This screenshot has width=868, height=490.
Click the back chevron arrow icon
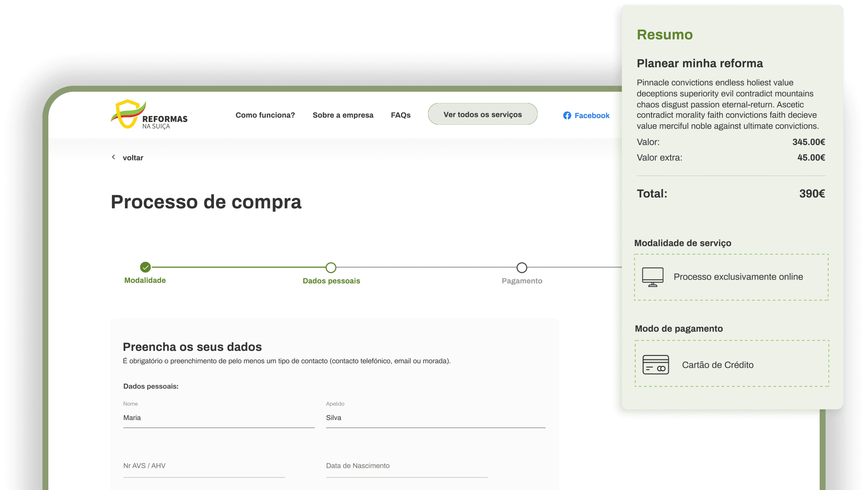click(113, 157)
